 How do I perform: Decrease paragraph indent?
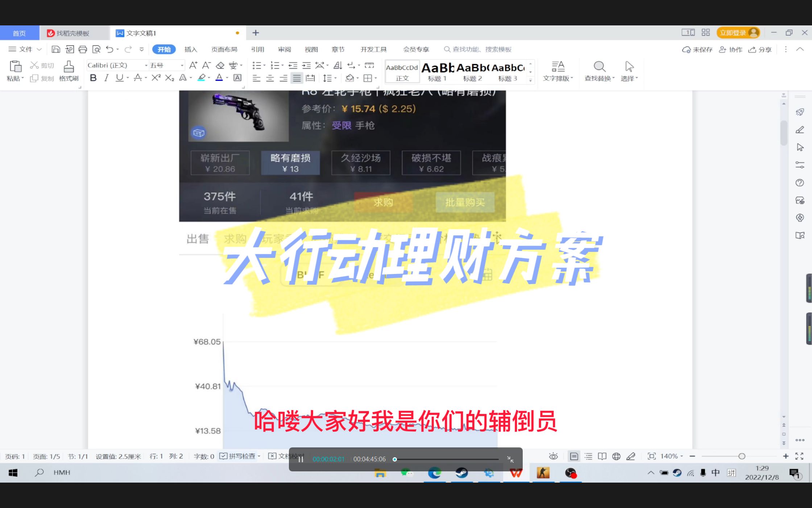pyautogui.click(x=293, y=65)
